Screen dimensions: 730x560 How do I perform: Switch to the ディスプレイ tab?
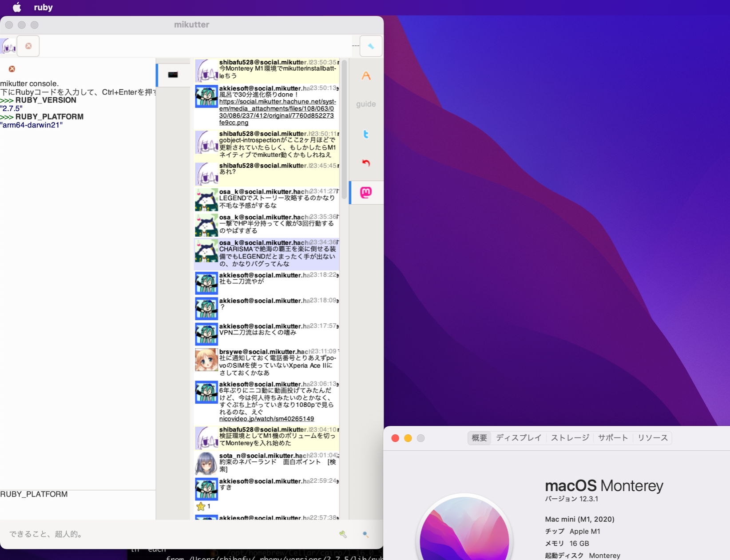pyautogui.click(x=518, y=438)
